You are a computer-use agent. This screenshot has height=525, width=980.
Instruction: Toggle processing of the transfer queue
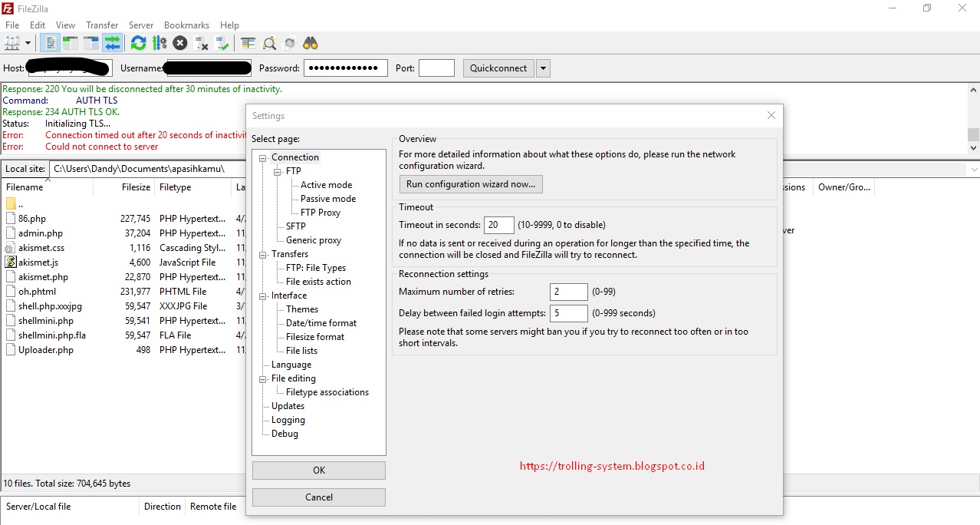click(159, 43)
